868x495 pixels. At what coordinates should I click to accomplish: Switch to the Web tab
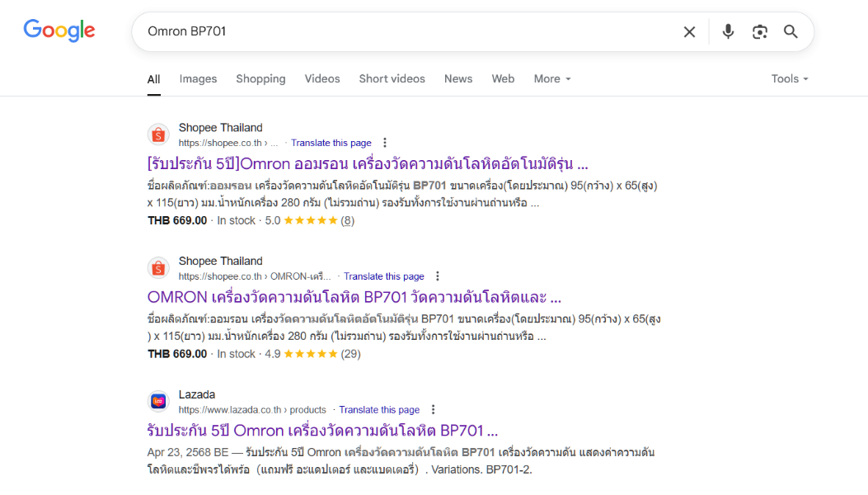tap(503, 78)
